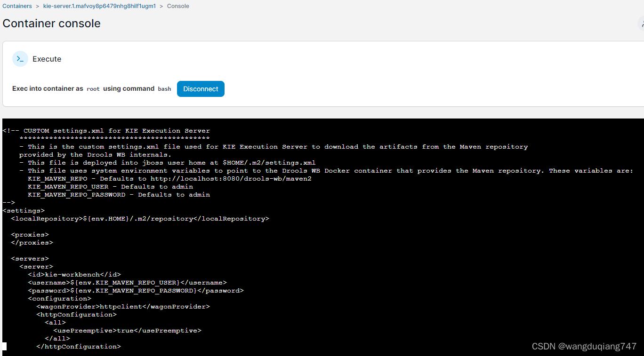Click the <id>kie-workbench</id> line
The image size is (644, 356).
click(x=74, y=275)
